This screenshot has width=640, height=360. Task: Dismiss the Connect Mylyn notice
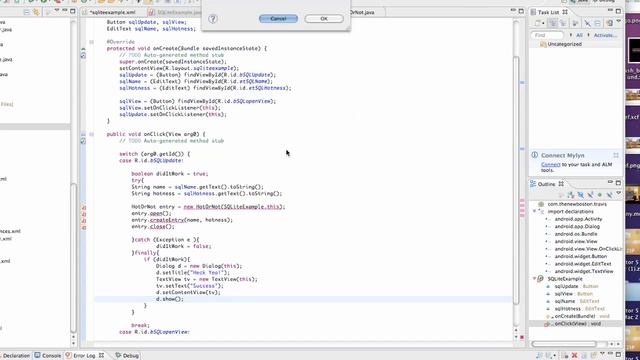point(616,155)
